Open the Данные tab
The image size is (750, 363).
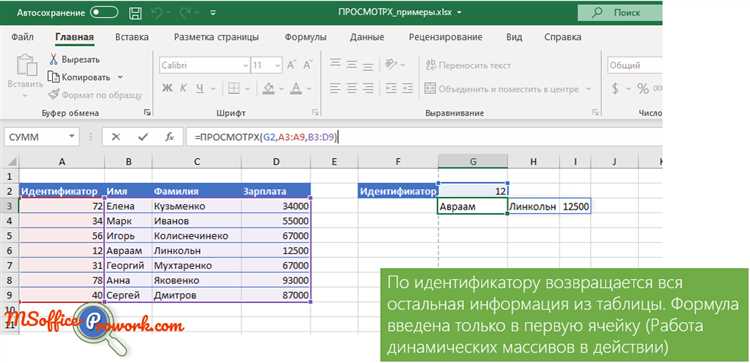click(x=366, y=37)
